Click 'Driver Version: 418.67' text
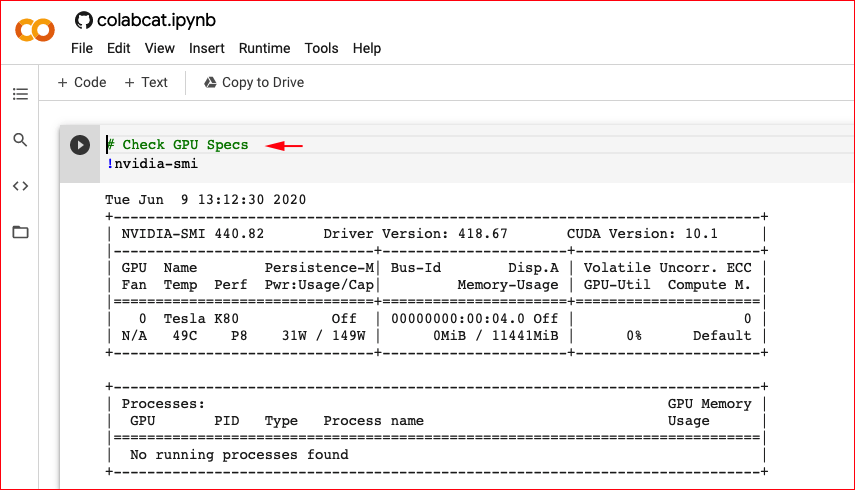855x490 pixels. pos(415,234)
